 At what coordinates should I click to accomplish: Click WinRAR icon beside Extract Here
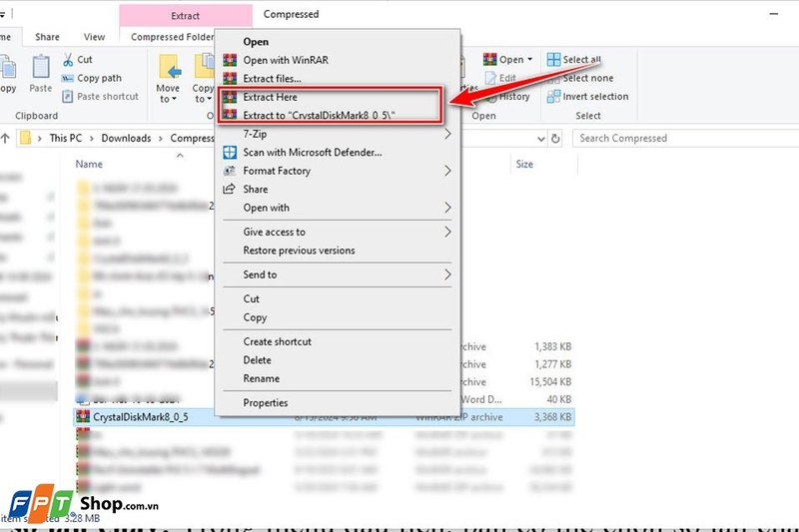pyautogui.click(x=230, y=97)
